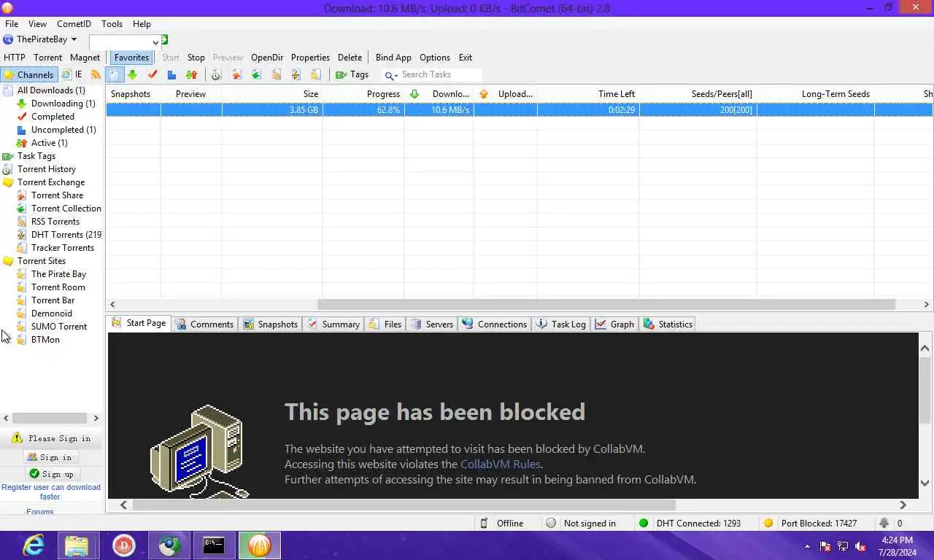Select the download row showing 62.8%
The image size is (934, 560).
pos(519,110)
